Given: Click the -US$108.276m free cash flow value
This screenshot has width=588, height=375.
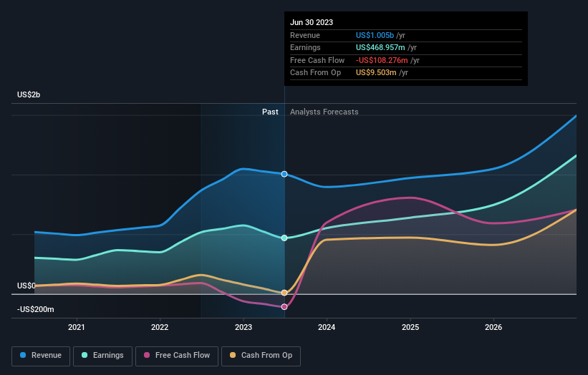Looking at the screenshot, I should click(382, 60).
